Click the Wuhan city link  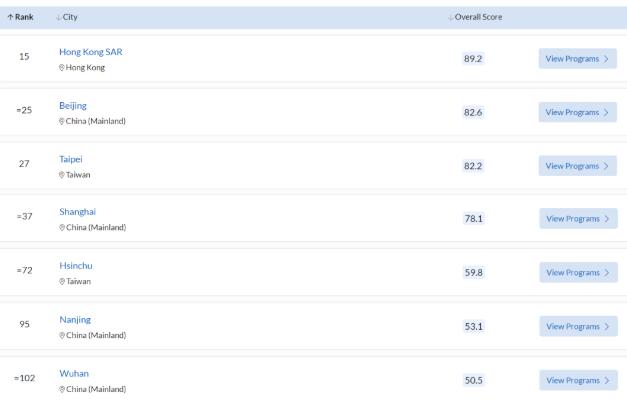(x=74, y=373)
